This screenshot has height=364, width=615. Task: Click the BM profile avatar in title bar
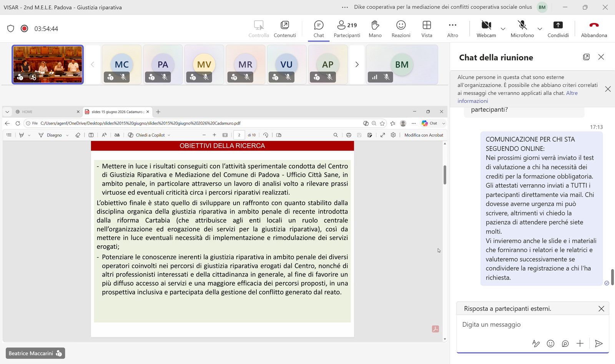click(542, 7)
